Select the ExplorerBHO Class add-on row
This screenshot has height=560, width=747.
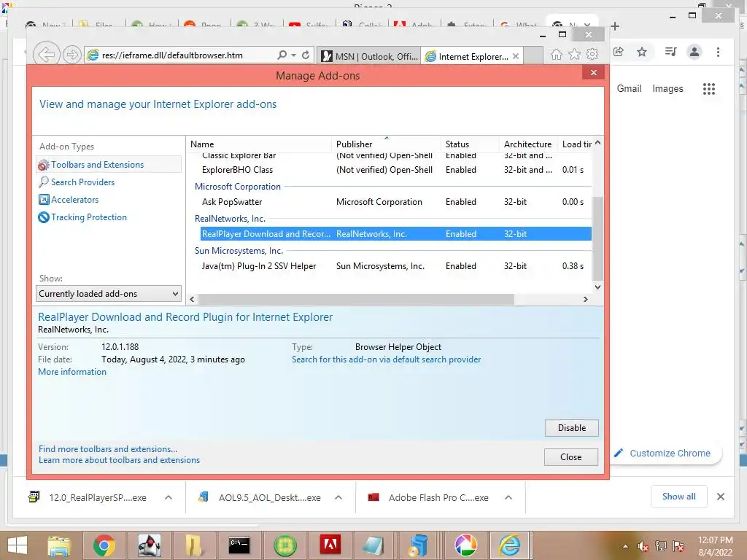tap(396, 170)
